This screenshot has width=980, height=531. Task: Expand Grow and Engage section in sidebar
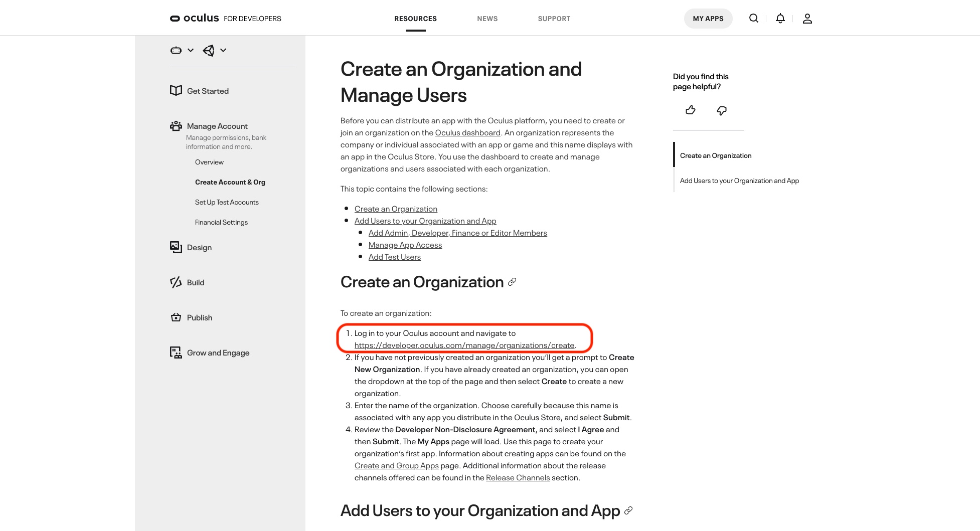coord(218,352)
